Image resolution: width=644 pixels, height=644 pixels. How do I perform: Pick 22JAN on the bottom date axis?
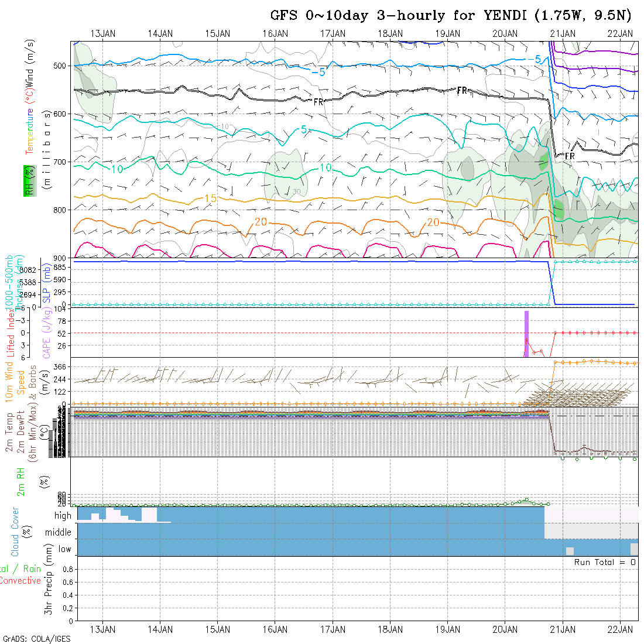tap(619, 629)
